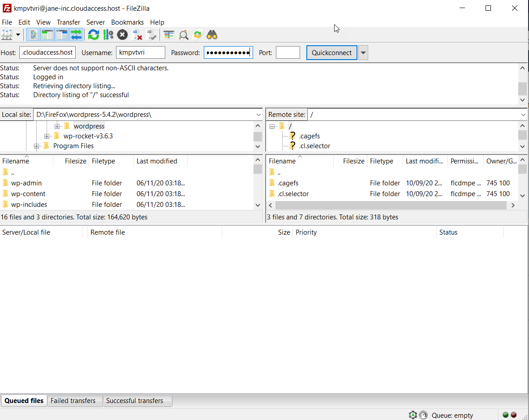The height and width of the screenshot is (420, 529).
Task: Expand the wordpress folder in local tree
Action: [57, 126]
